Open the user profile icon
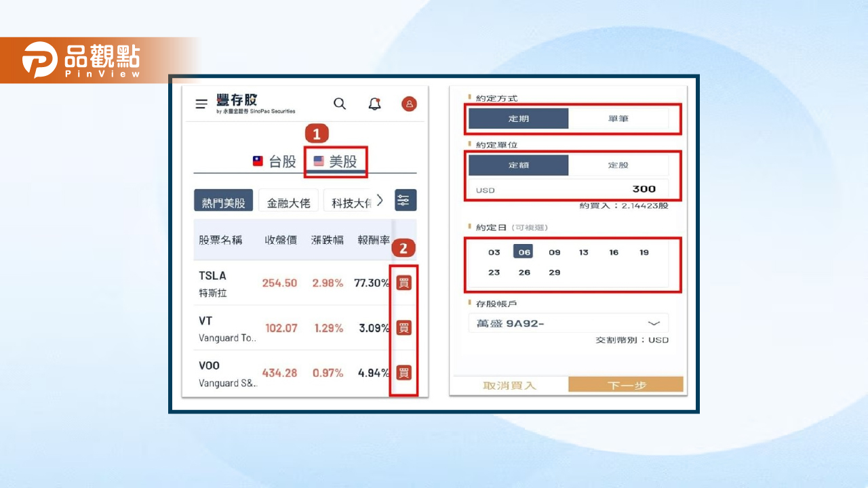 pos(409,104)
